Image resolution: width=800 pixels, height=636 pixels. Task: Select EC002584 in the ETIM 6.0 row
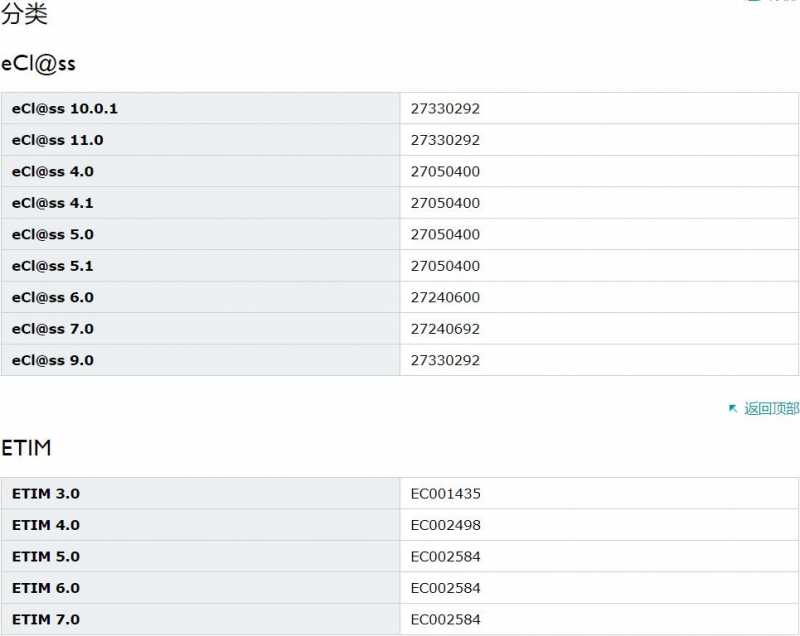(x=445, y=588)
